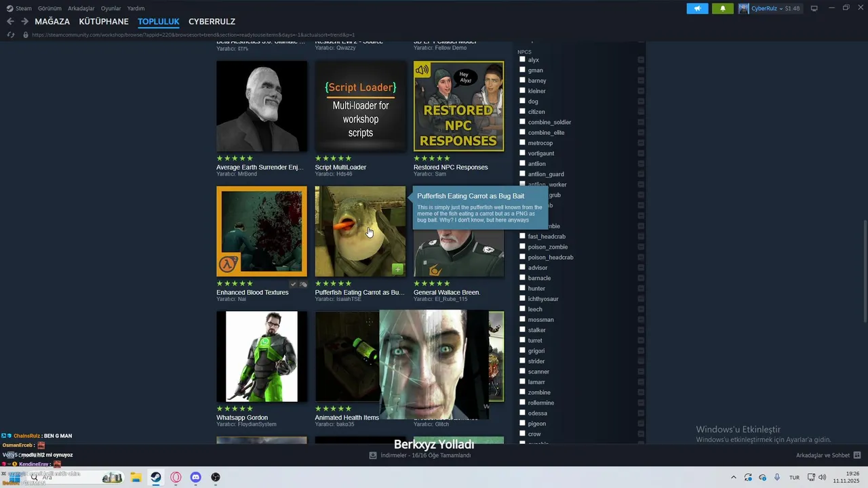Open the Steam announcements megaphone button
The height and width of the screenshot is (488, 868).
click(697, 8)
